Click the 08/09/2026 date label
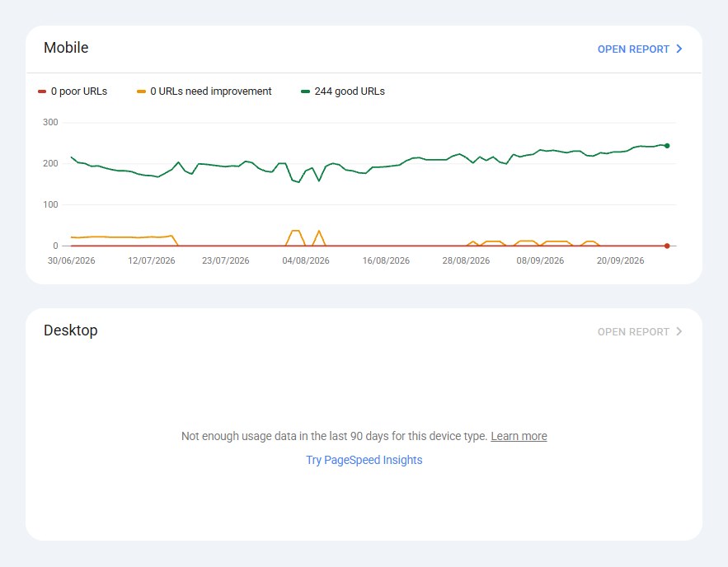728x567 pixels. tap(540, 260)
